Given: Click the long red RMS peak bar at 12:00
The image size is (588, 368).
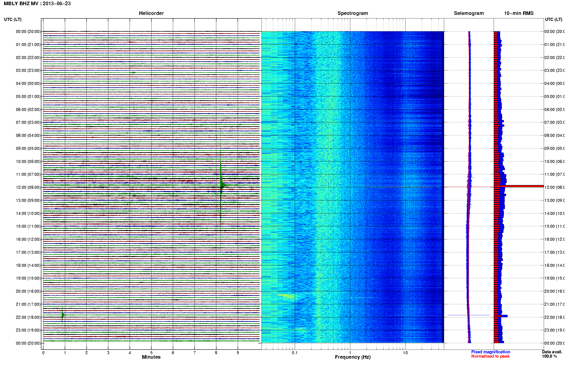Looking at the screenshot, I should point(519,186).
